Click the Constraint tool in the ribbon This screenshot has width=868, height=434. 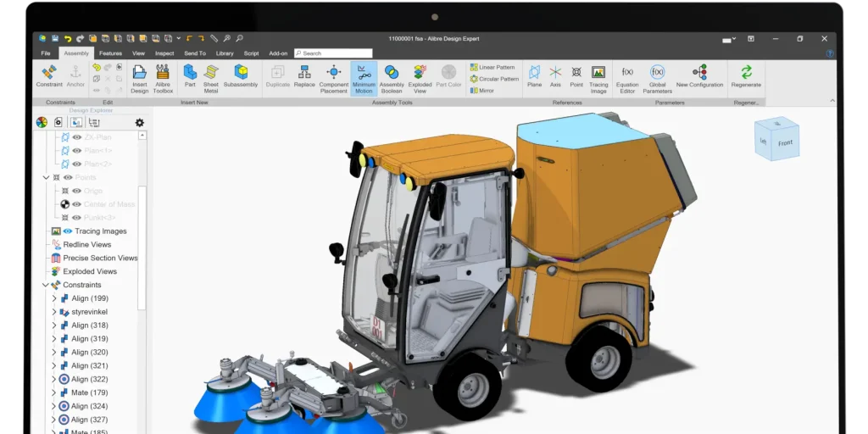pos(49,76)
